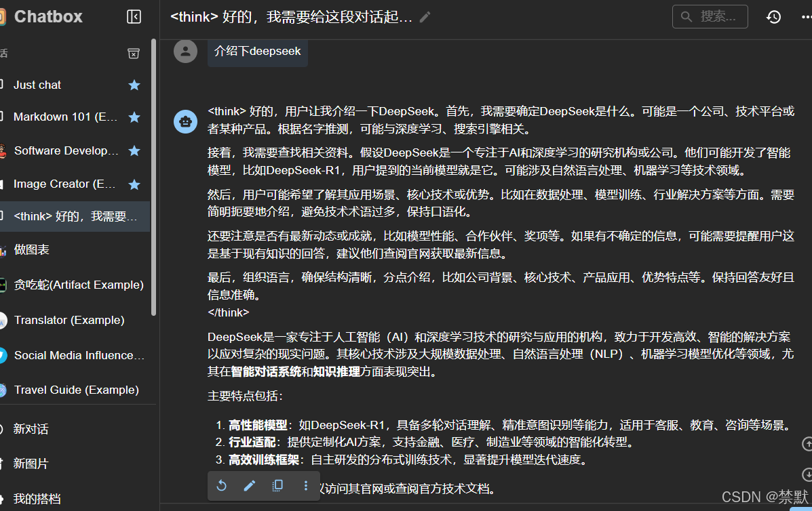Toggle star on Image Creator conversation

134,184
